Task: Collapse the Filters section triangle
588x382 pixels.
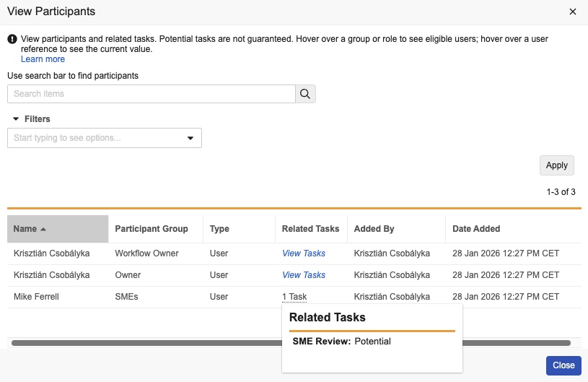Action: click(x=16, y=119)
